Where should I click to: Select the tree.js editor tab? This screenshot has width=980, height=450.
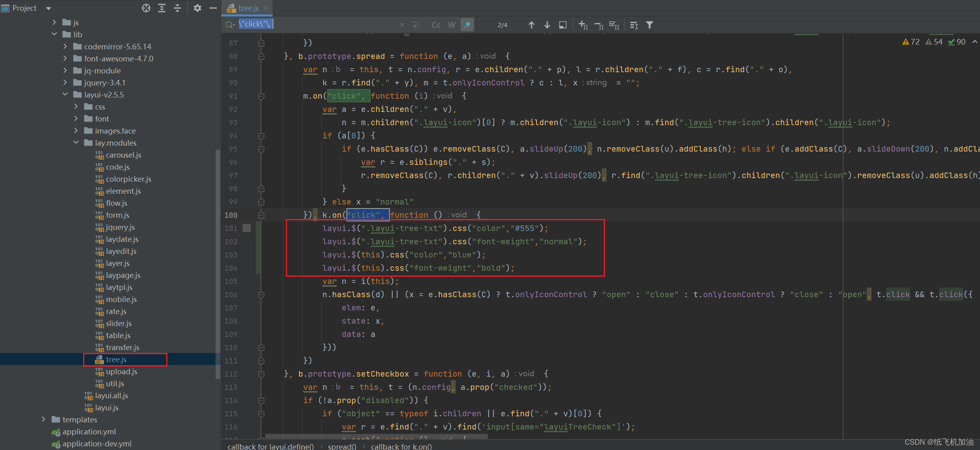(x=248, y=8)
